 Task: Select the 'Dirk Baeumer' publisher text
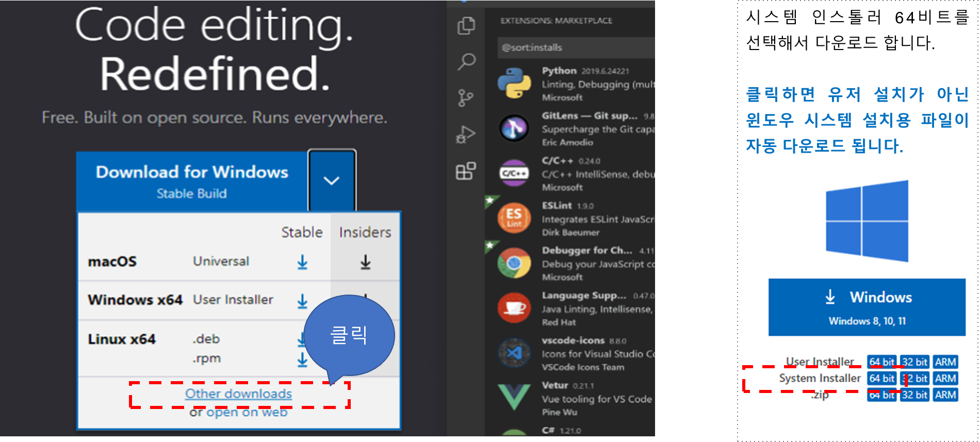click(x=570, y=233)
